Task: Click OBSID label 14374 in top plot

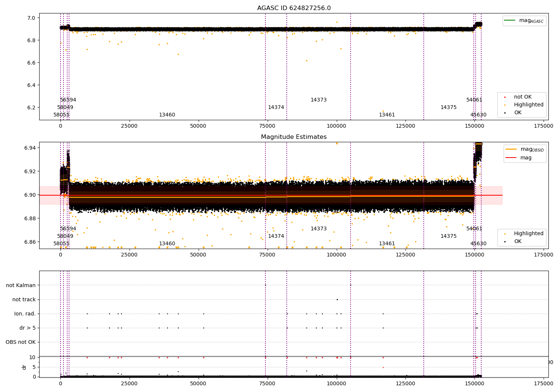Action: coord(276,108)
